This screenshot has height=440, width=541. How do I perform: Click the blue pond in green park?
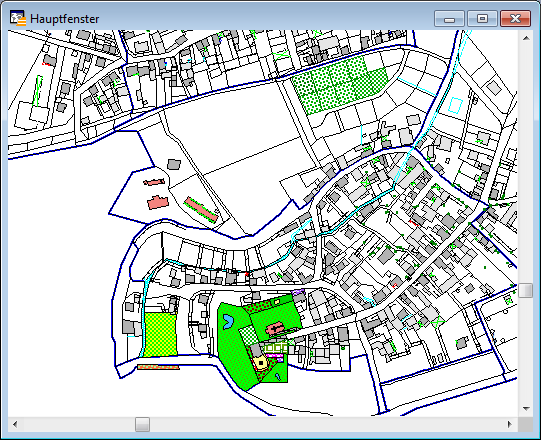pos(227,322)
